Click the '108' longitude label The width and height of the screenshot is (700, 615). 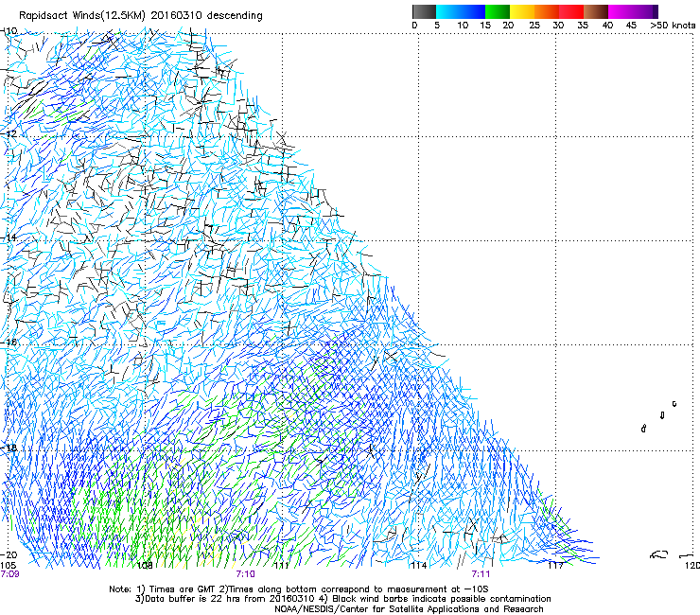(x=145, y=566)
